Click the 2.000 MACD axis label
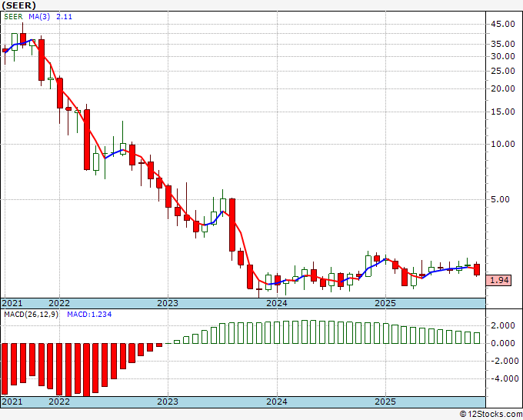 503,325
